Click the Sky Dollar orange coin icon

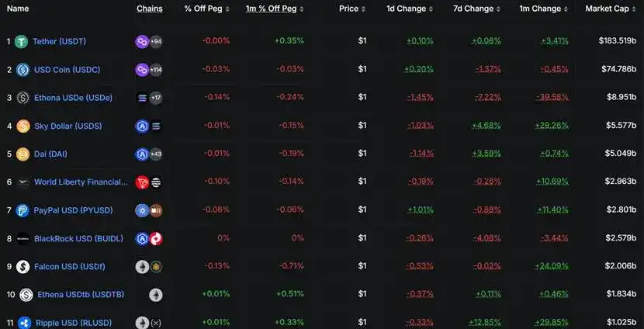pyautogui.click(x=23, y=126)
